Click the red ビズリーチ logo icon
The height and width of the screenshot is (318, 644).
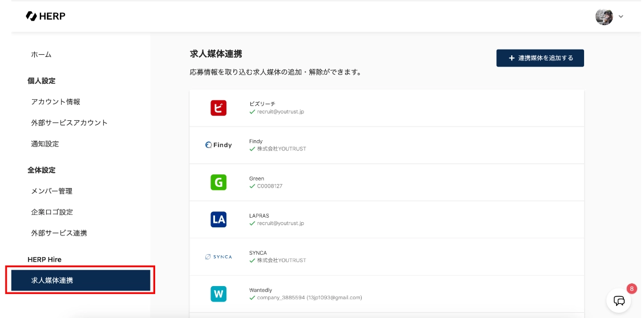coord(218,108)
